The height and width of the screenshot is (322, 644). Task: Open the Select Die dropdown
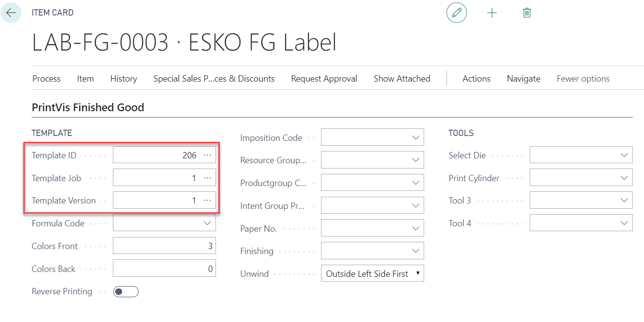pyautogui.click(x=625, y=155)
